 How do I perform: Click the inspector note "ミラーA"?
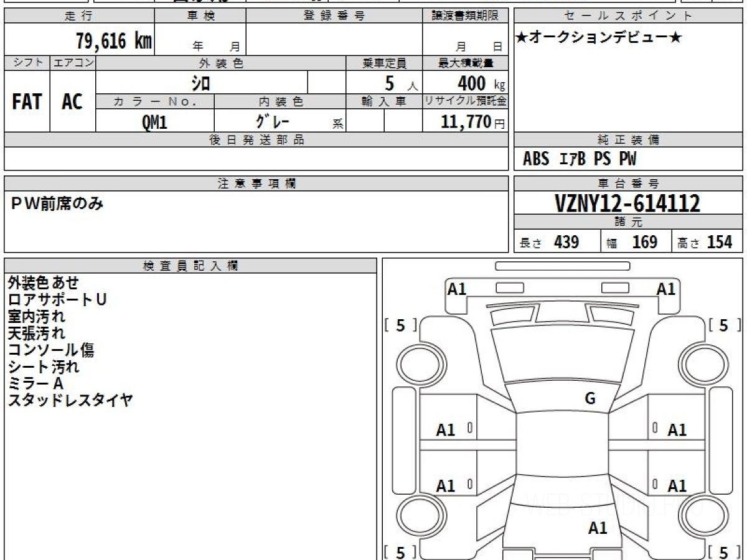tap(35, 384)
